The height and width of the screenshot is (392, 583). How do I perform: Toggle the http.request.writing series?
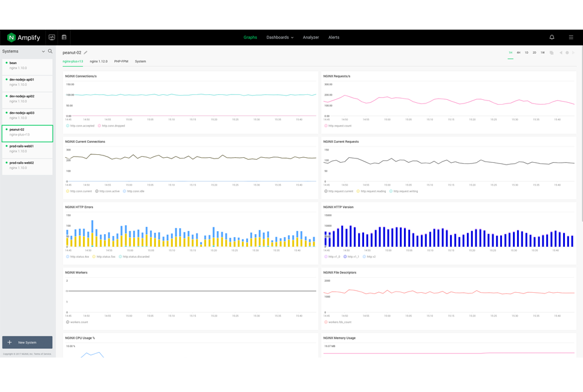tap(404, 191)
